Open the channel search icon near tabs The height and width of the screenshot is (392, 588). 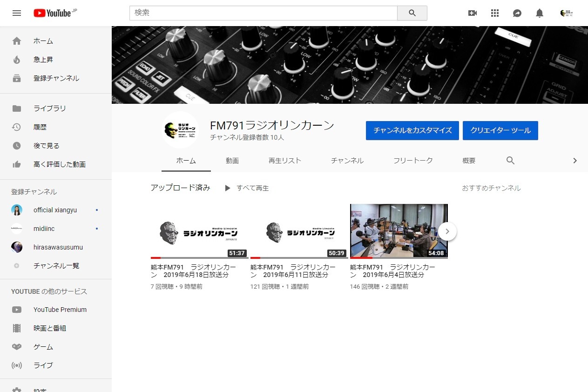(510, 160)
